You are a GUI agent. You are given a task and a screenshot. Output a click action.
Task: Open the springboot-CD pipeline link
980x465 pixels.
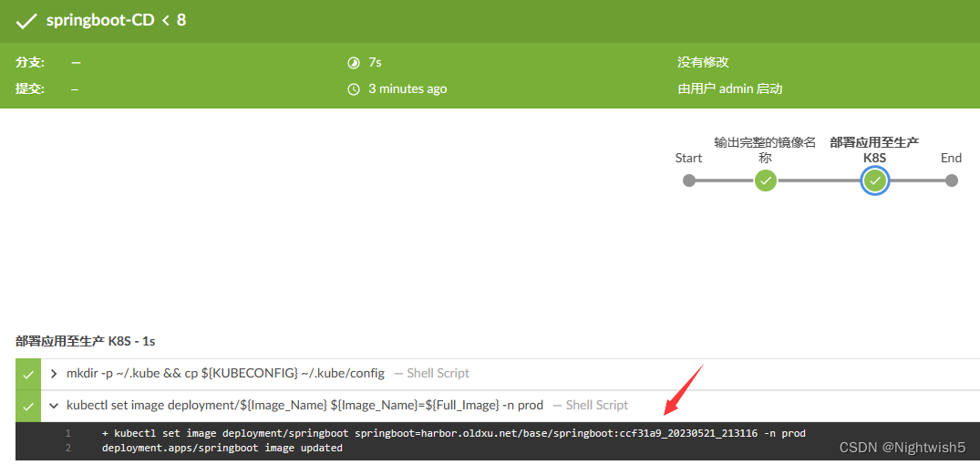(100, 20)
